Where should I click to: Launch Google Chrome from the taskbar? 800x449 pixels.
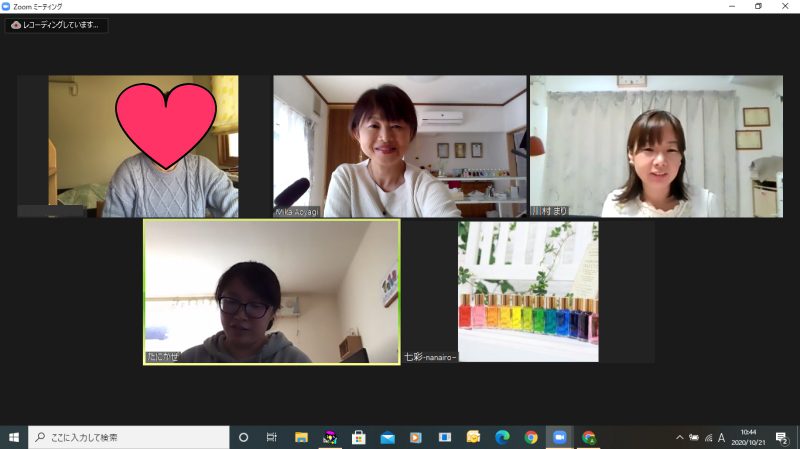pos(531,437)
